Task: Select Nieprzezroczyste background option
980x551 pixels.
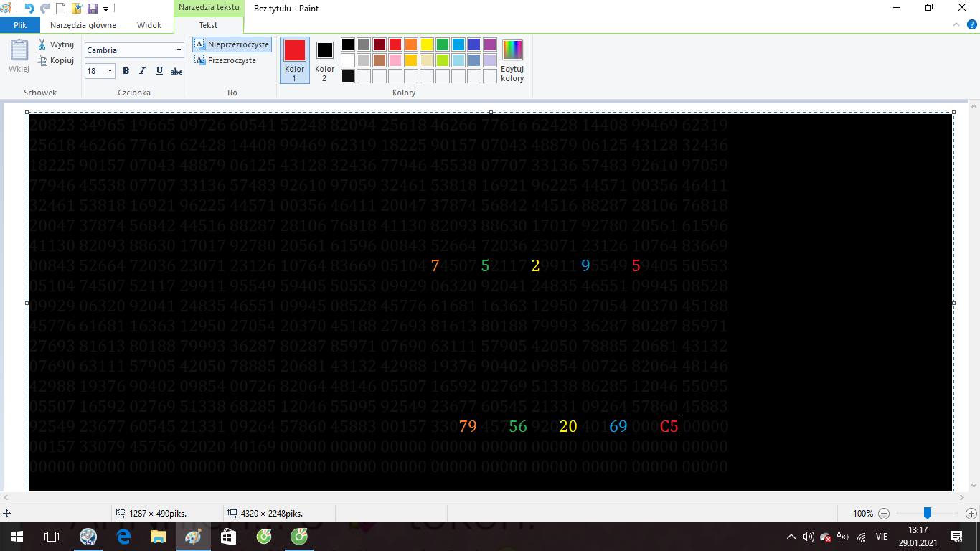Action: pyautogui.click(x=232, y=44)
